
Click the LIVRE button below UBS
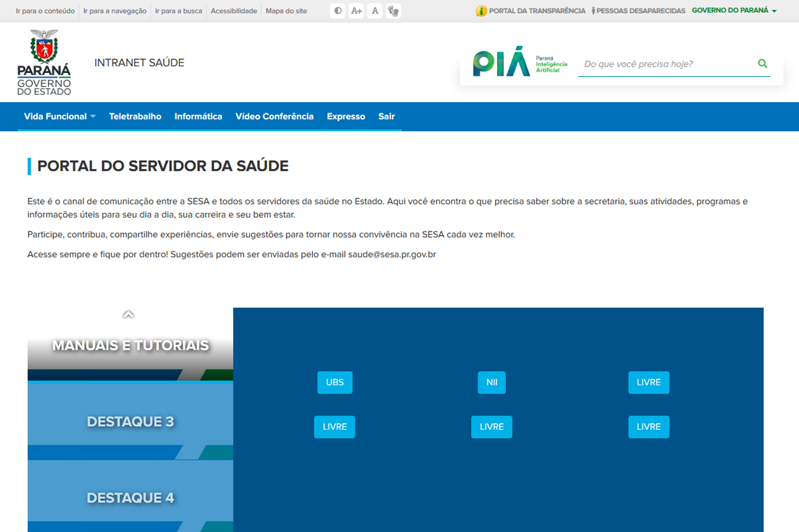335,427
